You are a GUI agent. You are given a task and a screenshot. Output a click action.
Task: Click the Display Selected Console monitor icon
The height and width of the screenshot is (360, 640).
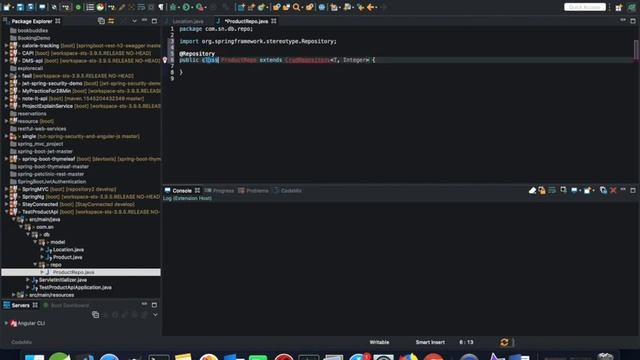click(574, 190)
